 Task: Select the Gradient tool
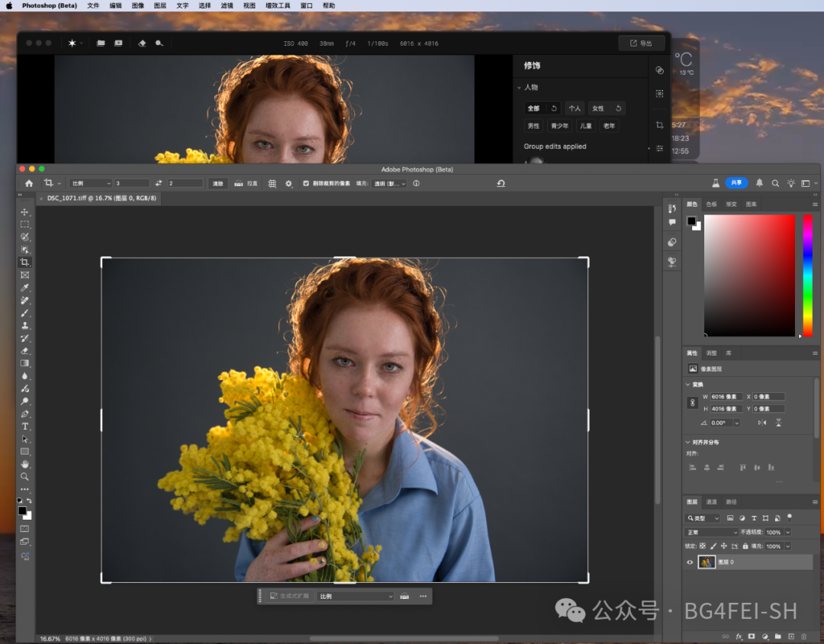coord(24,363)
